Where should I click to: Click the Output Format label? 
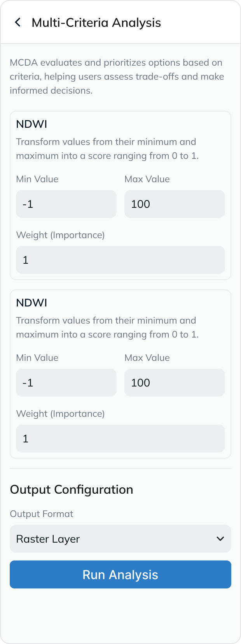[x=42, y=514]
